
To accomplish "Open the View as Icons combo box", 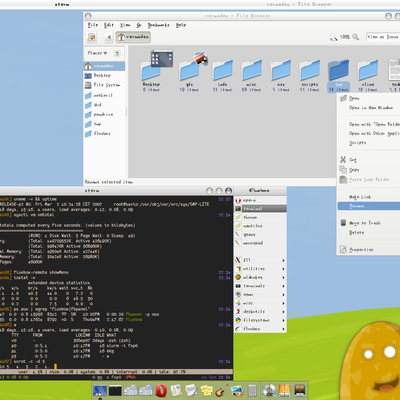I will [383, 37].
